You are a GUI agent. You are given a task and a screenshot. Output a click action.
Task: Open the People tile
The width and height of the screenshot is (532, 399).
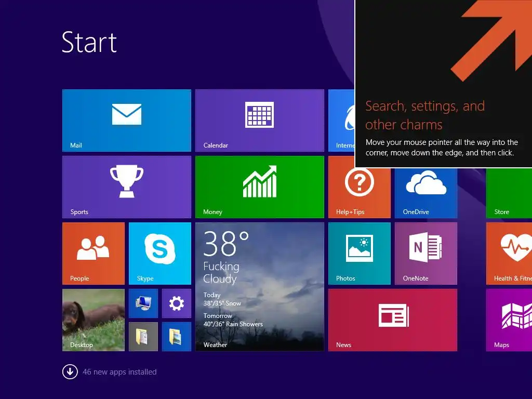tap(94, 254)
